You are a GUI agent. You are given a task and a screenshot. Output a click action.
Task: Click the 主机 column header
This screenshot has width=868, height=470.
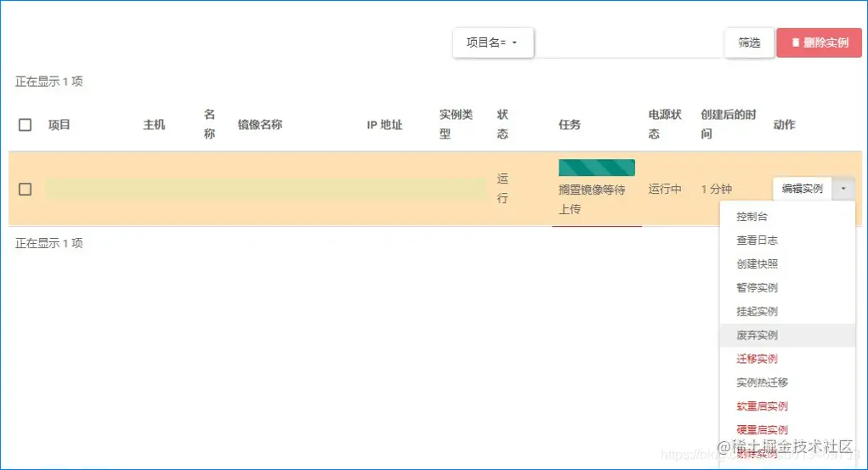point(155,125)
